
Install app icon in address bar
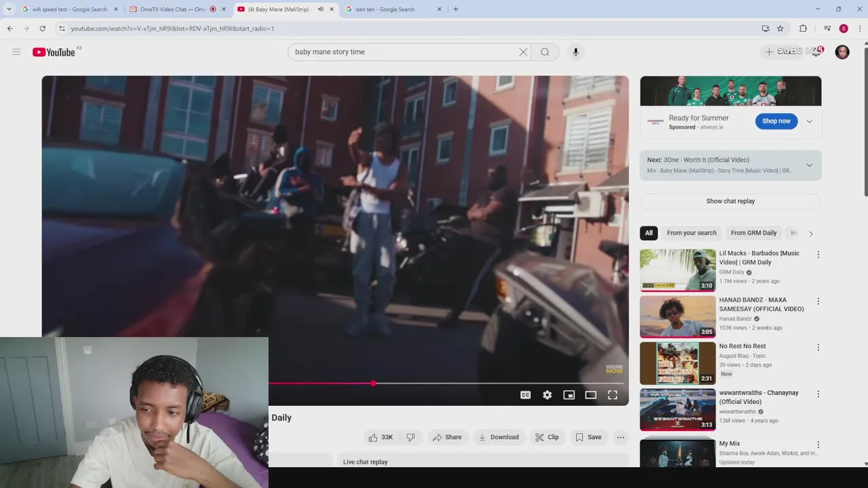coord(765,28)
